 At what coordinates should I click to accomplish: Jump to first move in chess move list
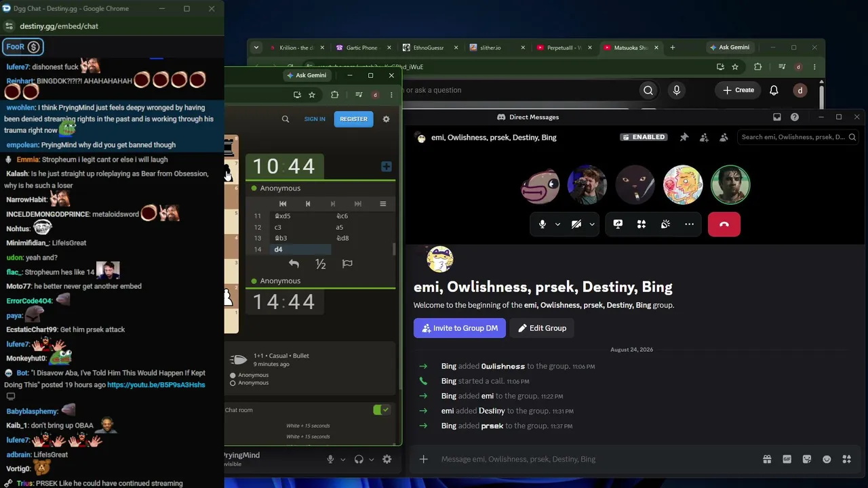click(x=283, y=203)
